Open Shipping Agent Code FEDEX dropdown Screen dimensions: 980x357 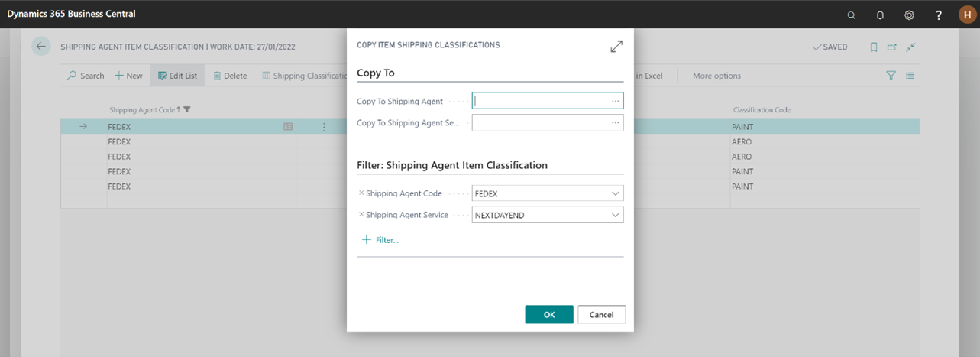[615, 193]
